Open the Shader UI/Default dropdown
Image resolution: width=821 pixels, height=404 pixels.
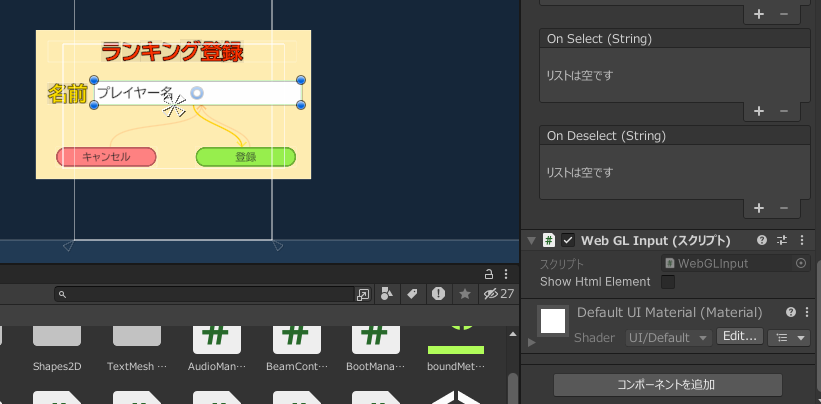click(x=669, y=337)
